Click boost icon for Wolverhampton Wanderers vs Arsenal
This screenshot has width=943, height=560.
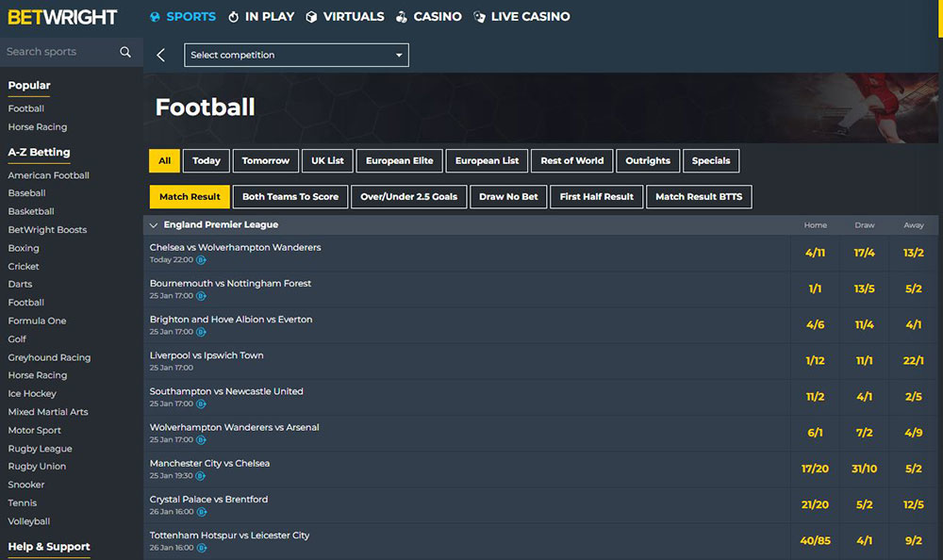(x=201, y=440)
